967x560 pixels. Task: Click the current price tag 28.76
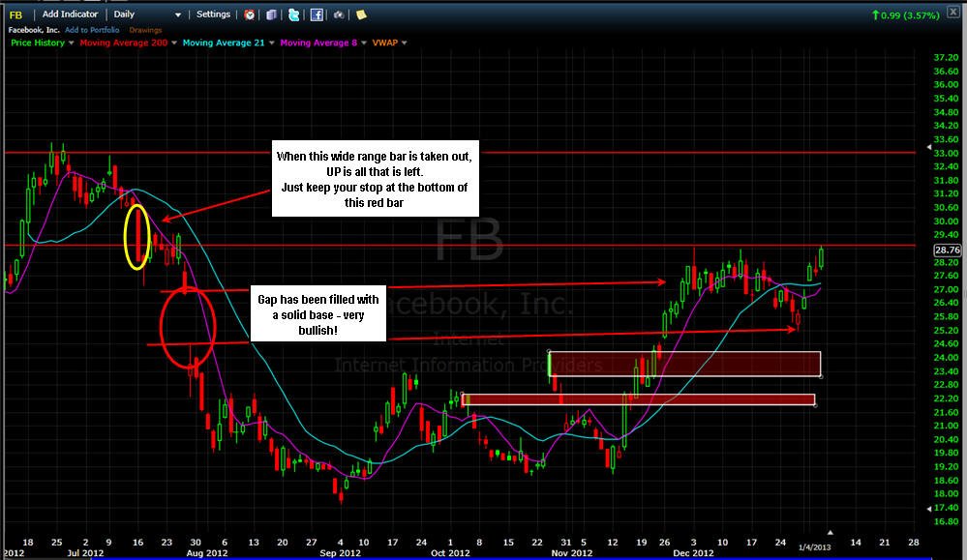(948, 250)
